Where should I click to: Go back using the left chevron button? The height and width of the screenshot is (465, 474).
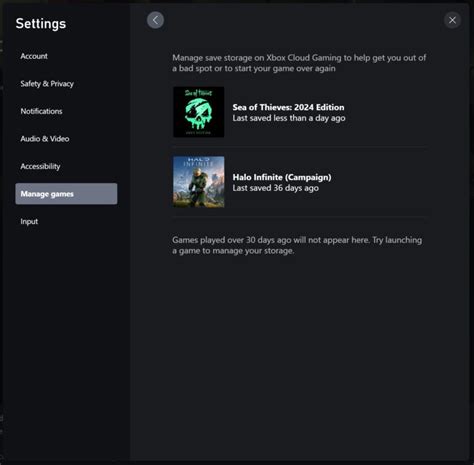click(155, 20)
